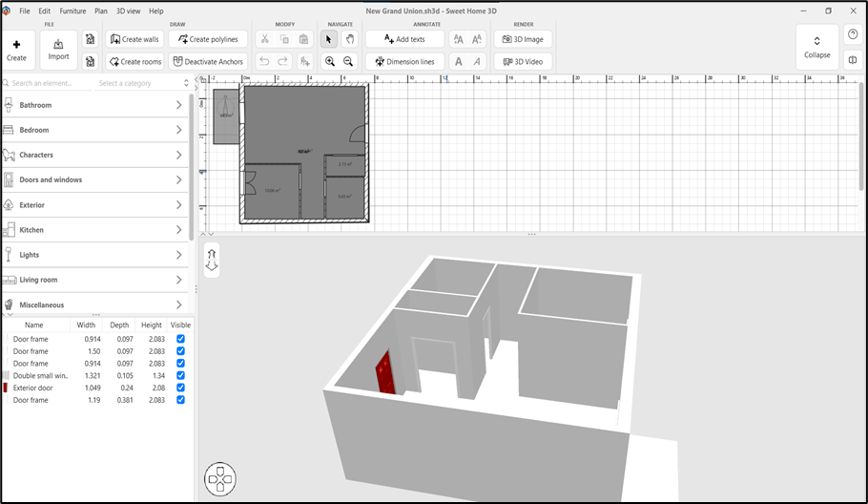Click the Deactivate Anchors button
The width and height of the screenshot is (868, 504).
(208, 61)
